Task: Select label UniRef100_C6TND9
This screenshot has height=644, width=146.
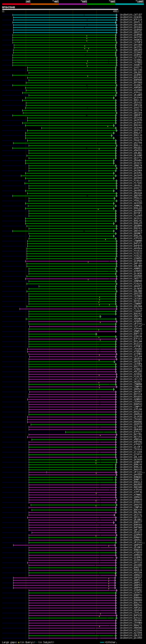Action: pyautogui.click(x=131, y=296)
